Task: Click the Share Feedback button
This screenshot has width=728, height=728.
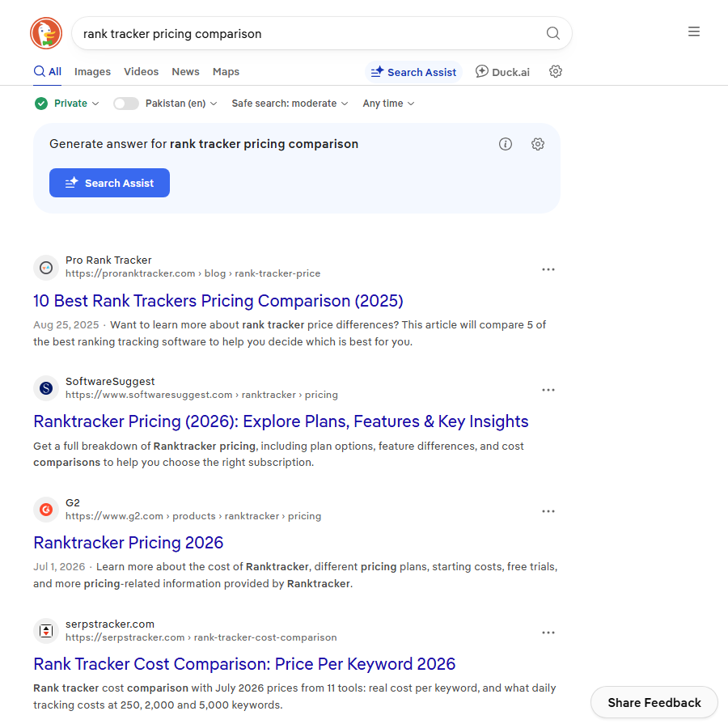Action: coord(654,702)
